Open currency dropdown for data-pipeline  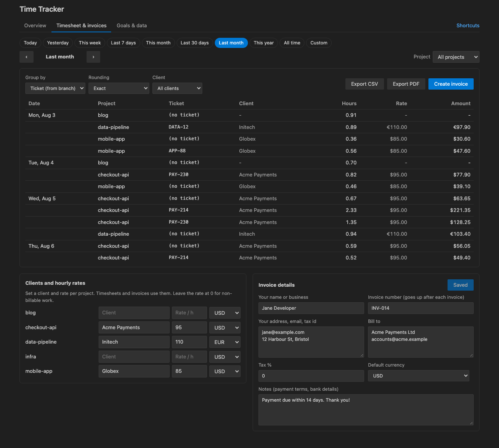point(225,342)
